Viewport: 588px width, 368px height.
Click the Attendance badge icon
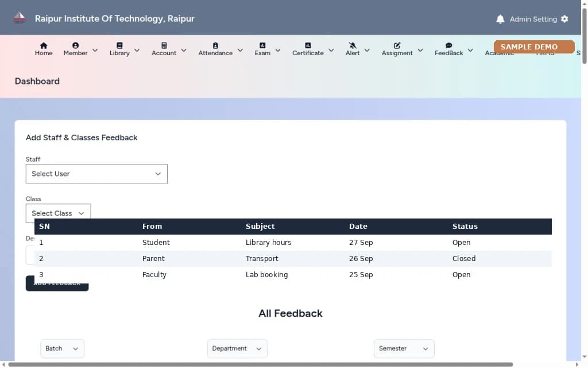pos(215,45)
